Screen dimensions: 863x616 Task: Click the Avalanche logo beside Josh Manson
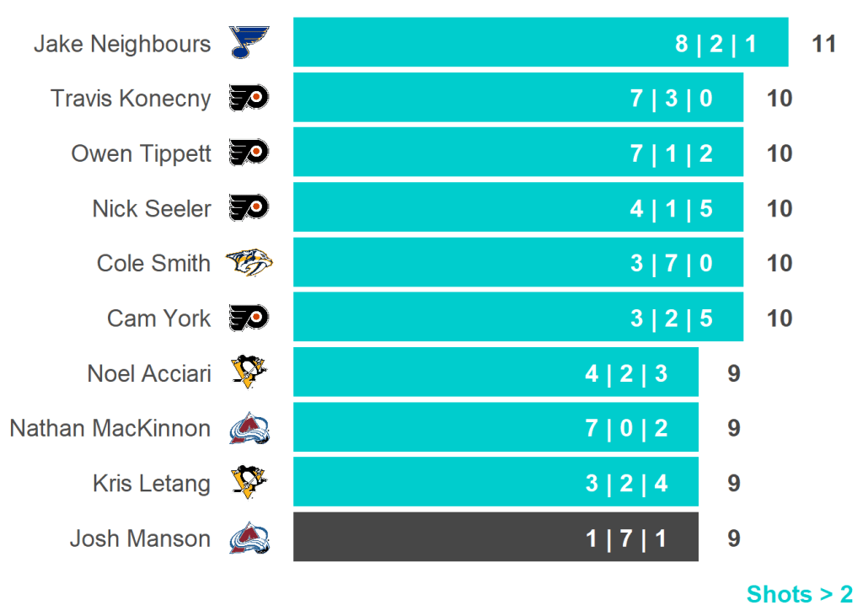click(x=249, y=538)
